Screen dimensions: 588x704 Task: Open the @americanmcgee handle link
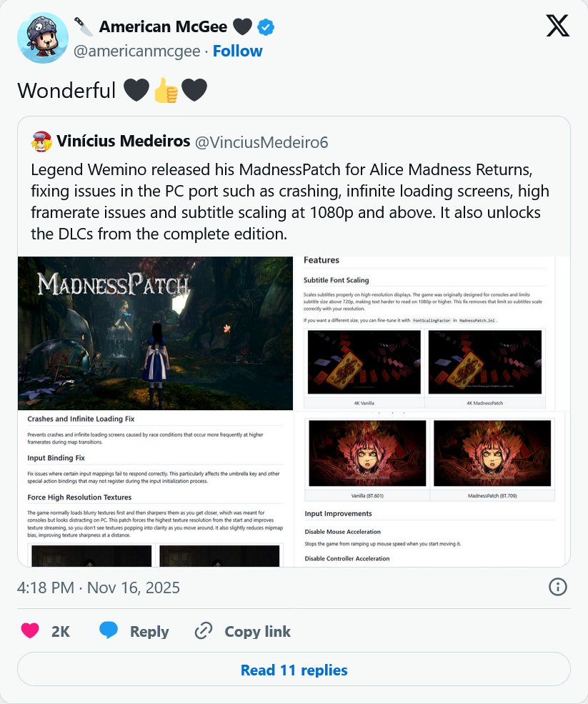137,51
